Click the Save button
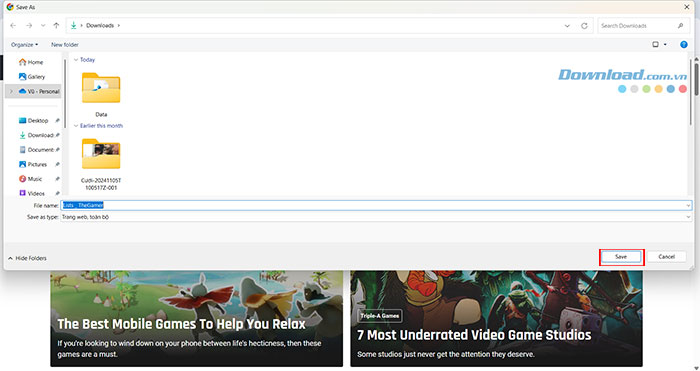The height and width of the screenshot is (371, 700). tap(621, 257)
